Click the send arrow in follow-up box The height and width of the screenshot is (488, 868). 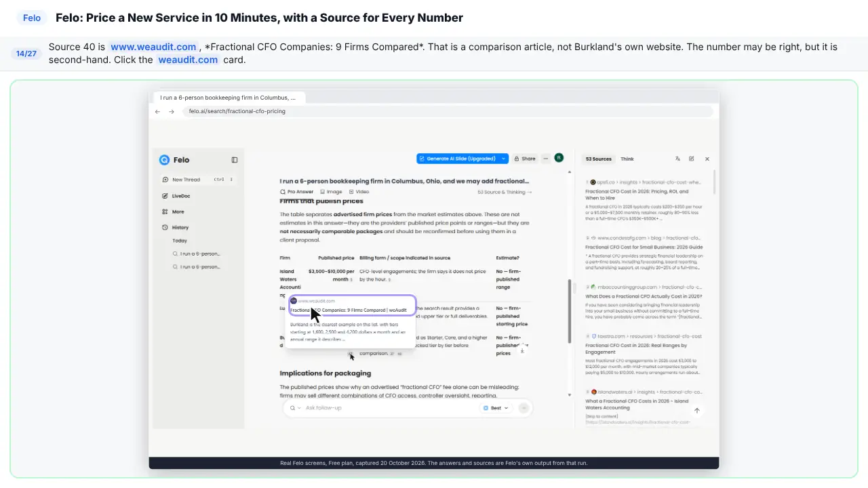click(524, 408)
